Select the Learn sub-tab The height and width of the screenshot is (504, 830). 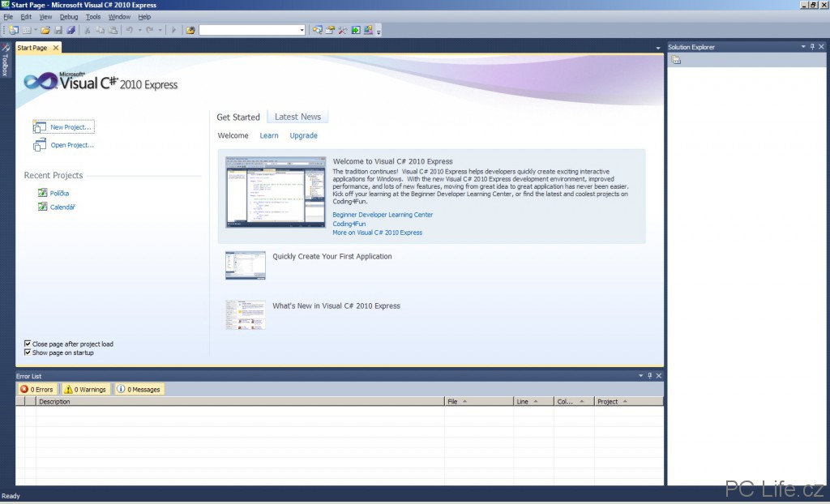pos(269,135)
